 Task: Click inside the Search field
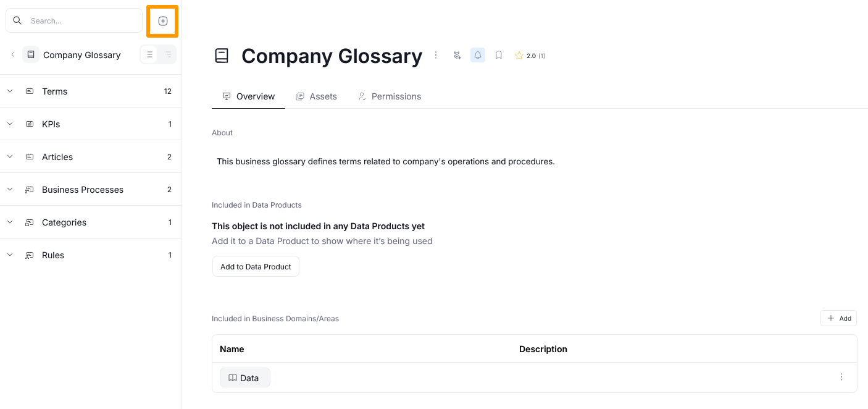point(74,20)
